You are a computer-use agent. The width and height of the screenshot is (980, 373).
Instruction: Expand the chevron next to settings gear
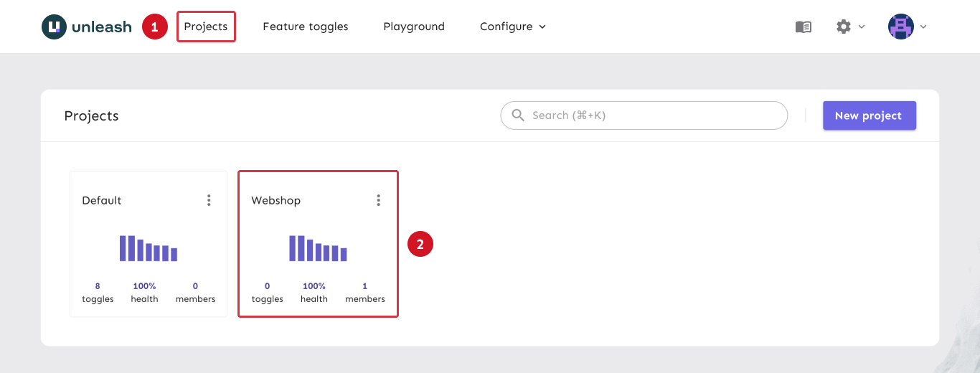(x=862, y=27)
